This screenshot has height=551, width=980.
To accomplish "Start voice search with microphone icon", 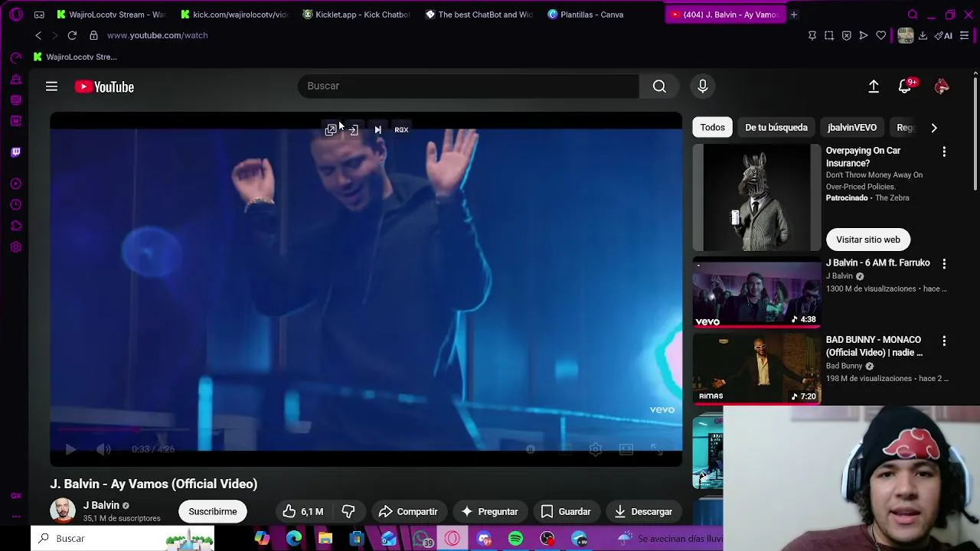I will tap(702, 86).
